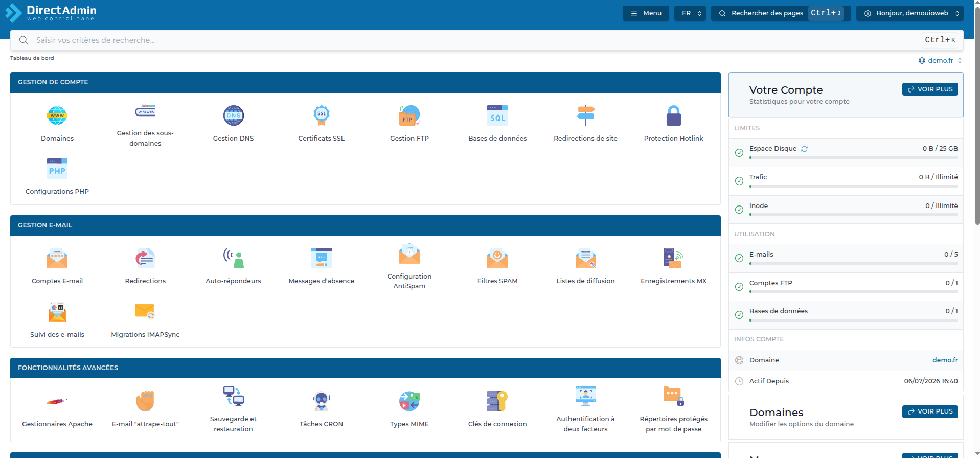Click the FONCTIONNALITÉS AVANCÉES header
The image size is (980, 458).
pyautogui.click(x=366, y=368)
